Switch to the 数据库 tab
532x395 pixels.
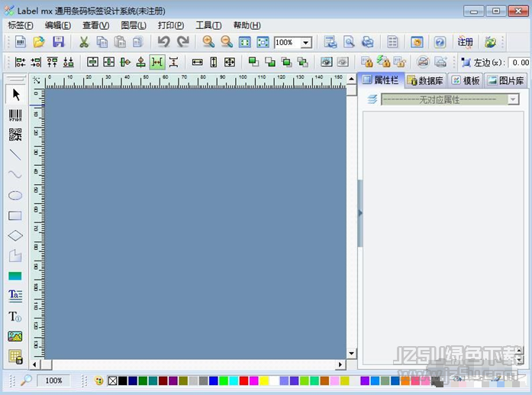click(x=425, y=80)
